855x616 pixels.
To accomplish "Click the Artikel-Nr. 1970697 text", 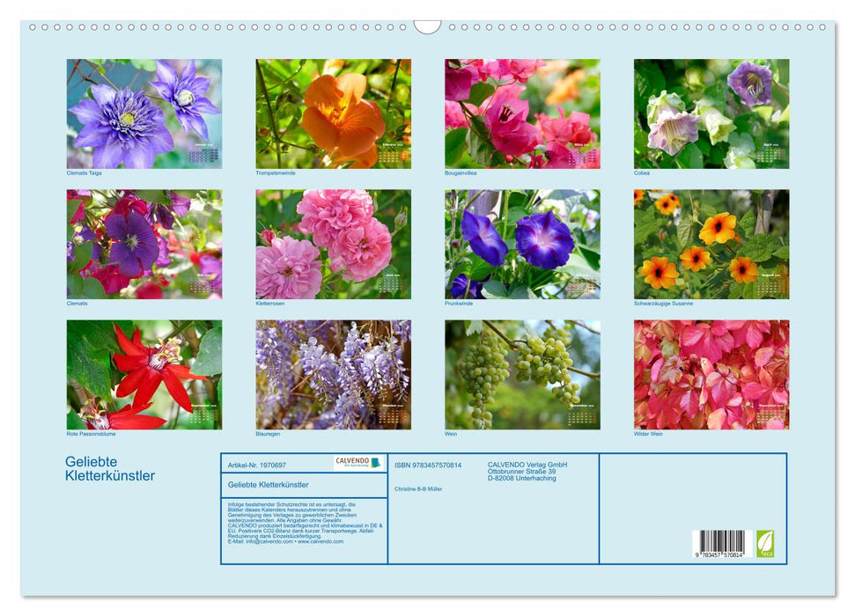I will click(257, 465).
